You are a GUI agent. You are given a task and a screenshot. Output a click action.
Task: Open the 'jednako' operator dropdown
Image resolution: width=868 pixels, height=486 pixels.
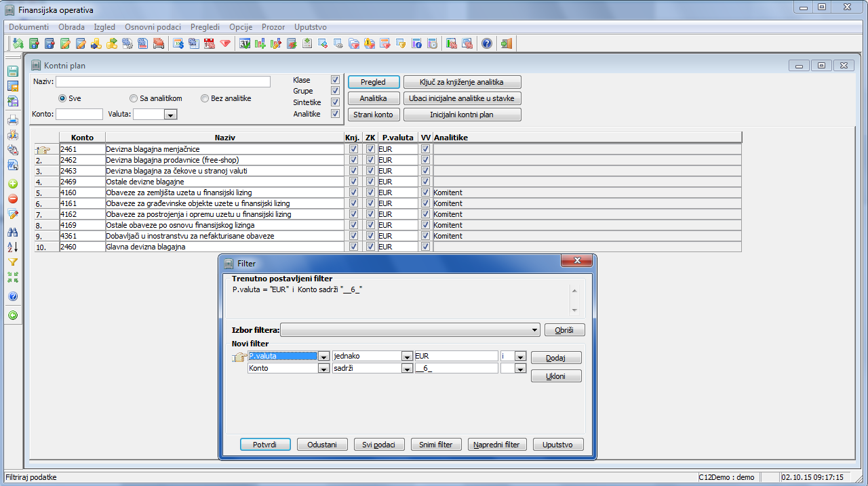(x=406, y=357)
